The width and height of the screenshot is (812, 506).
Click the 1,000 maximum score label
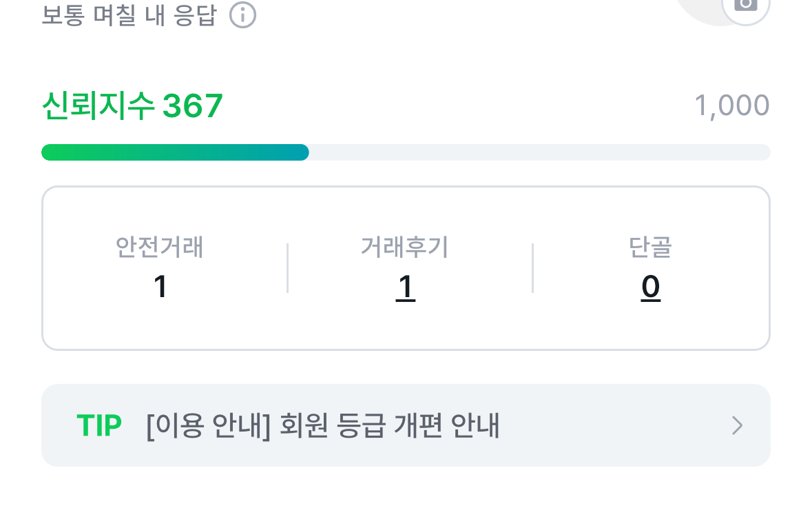pos(731,106)
